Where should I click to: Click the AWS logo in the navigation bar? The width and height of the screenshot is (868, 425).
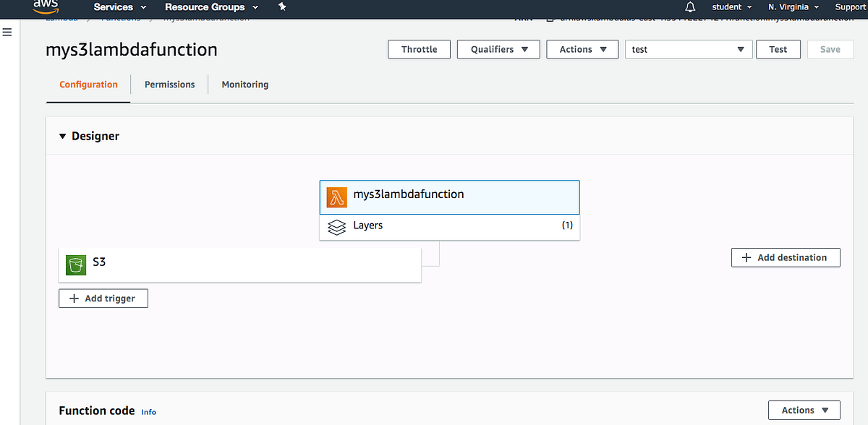tap(46, 7)
